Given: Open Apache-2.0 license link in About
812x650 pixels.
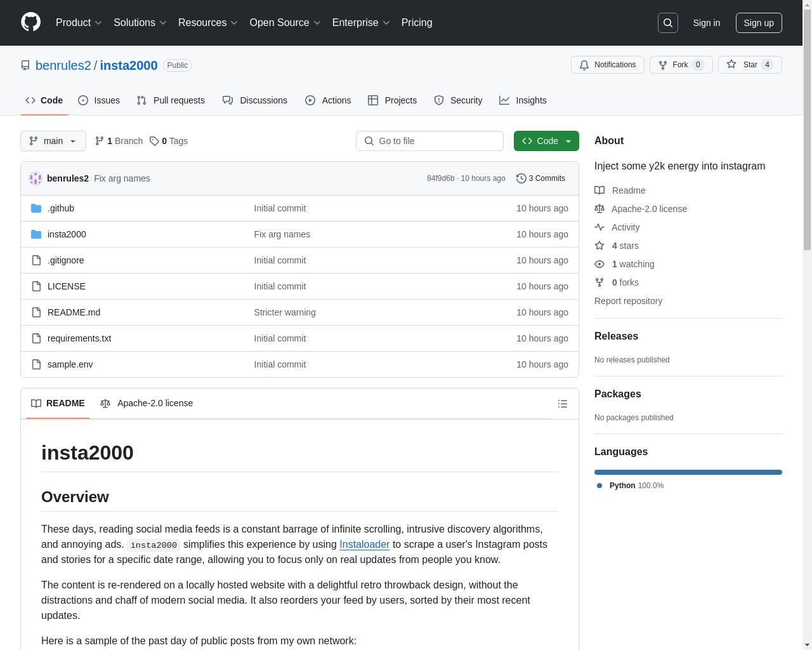Looking at the screenshot, I should click(641, 209).
